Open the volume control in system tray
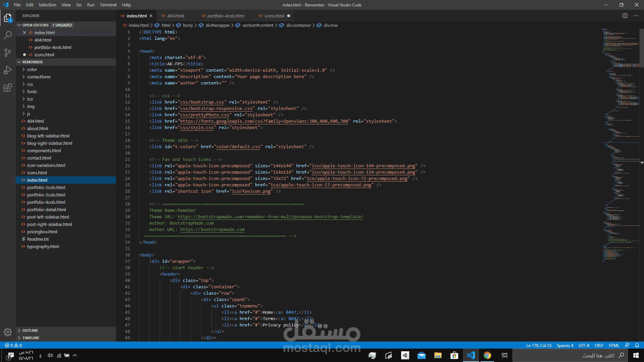This screenshot has height=362, width=644. click(50, 355)
